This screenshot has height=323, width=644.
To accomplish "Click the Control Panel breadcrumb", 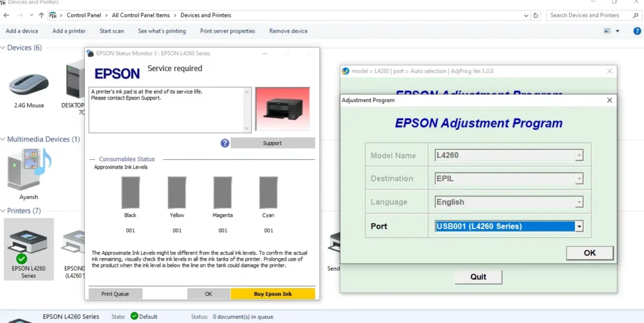I will coord(85,15).
